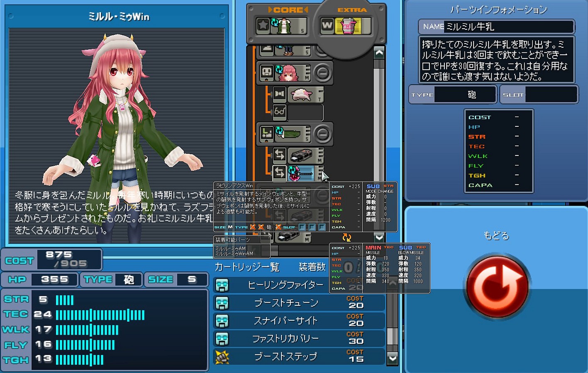Click ブーストステップ fist icon
Viewport: 588px width, 373px height.
click(x=222, y=356)
